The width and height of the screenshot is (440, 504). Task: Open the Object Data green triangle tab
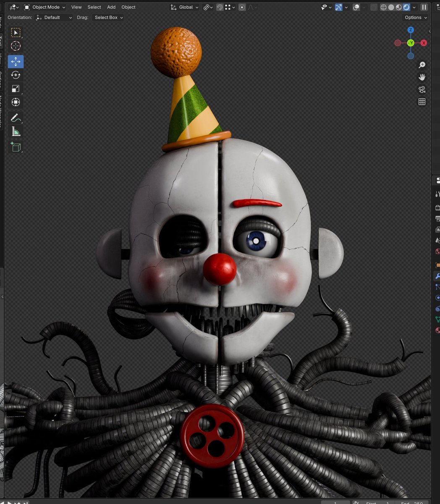click(x=437, y=320)
